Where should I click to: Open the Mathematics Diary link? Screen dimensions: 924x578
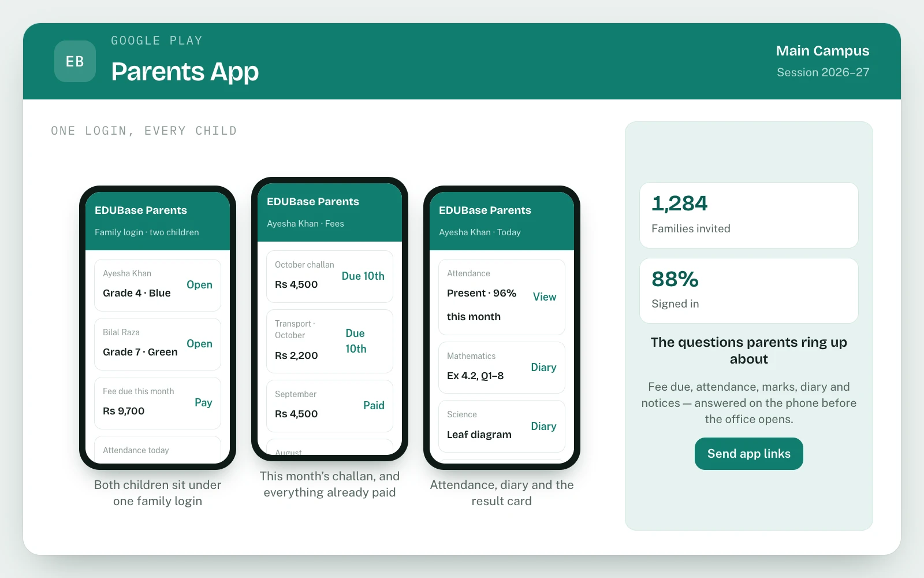[543, 368]
